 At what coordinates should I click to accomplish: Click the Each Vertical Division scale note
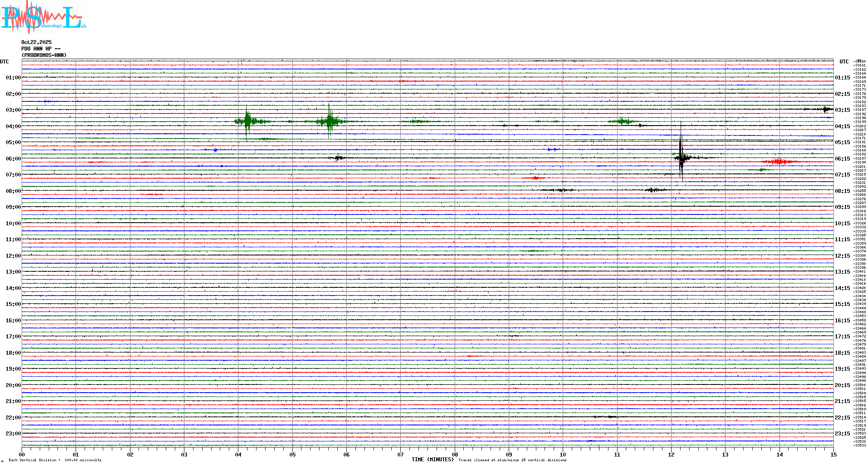[55, 460]
